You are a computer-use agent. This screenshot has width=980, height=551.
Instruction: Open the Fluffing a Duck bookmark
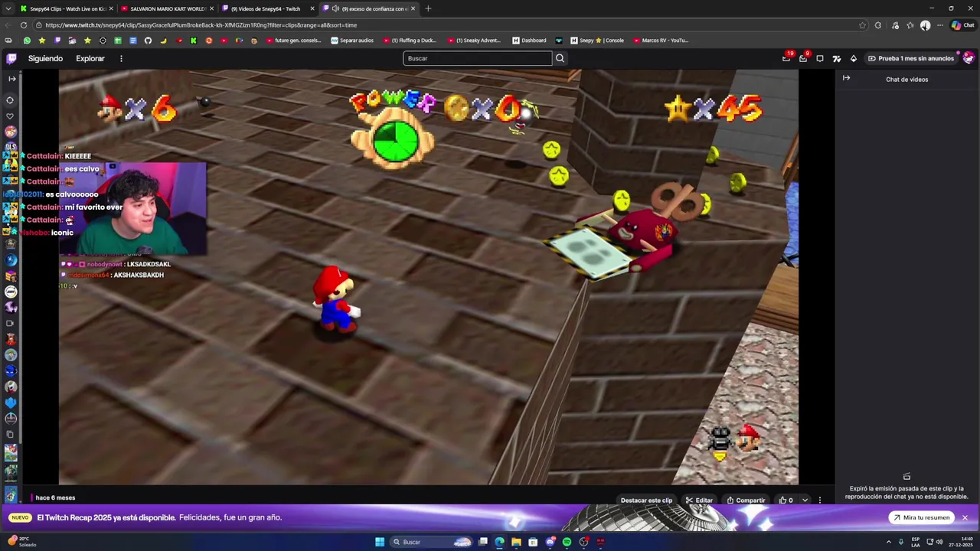click(410, 41)
